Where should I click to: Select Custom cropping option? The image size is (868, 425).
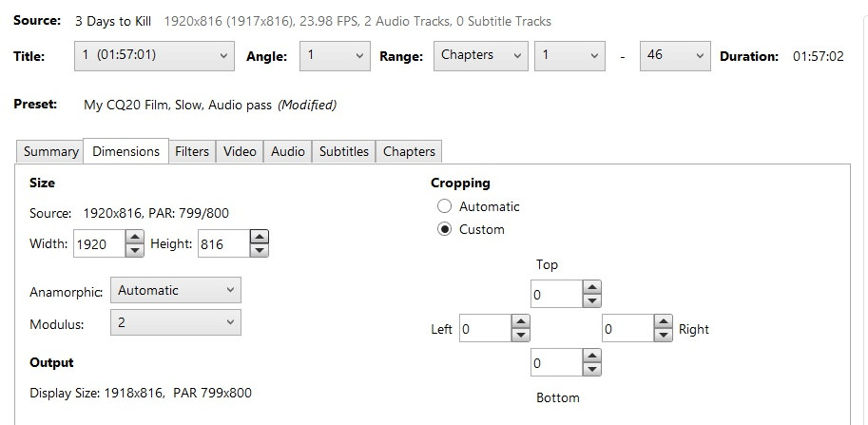[444, 229]
